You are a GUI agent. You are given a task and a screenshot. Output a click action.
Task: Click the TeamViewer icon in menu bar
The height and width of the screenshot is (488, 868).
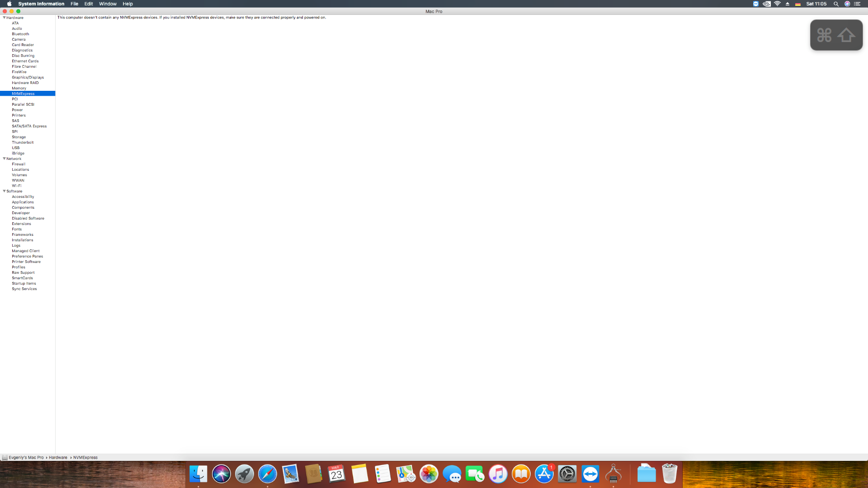pos(756,4)
